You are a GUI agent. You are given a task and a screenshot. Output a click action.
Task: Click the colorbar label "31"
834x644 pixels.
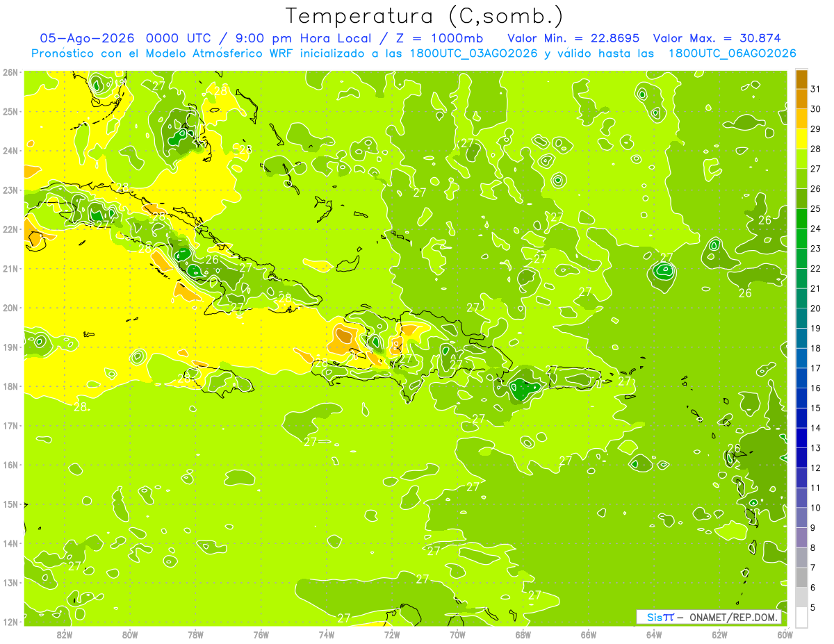[x=816, y=89]
